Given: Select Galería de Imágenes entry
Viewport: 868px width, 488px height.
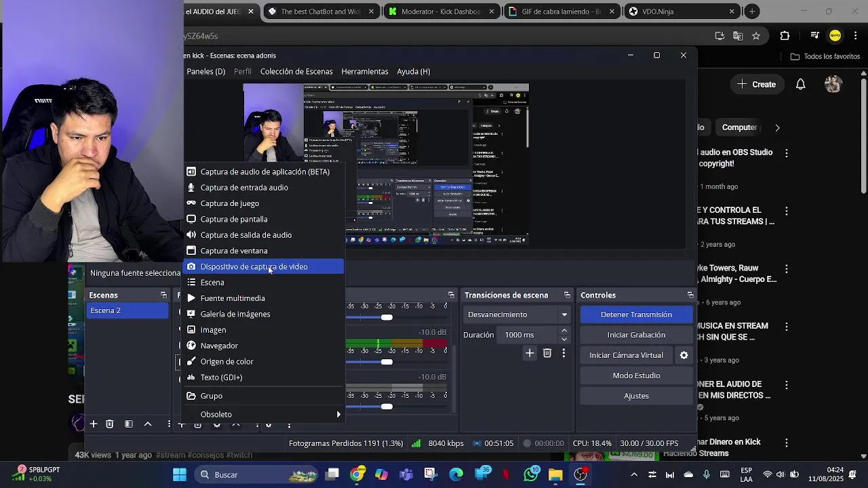Looking at the screenshot, I should tap(264, 314).
